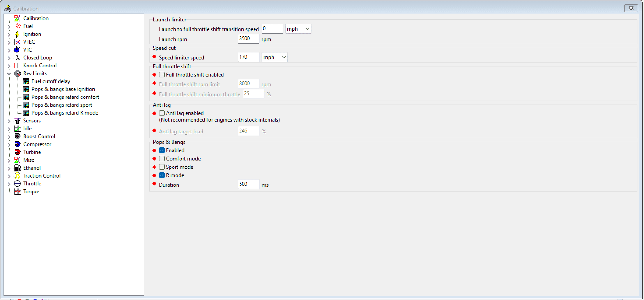644x300 pixels.
Task: Expand the Traction Control tree branch
Action: click(x=9, y=176)
